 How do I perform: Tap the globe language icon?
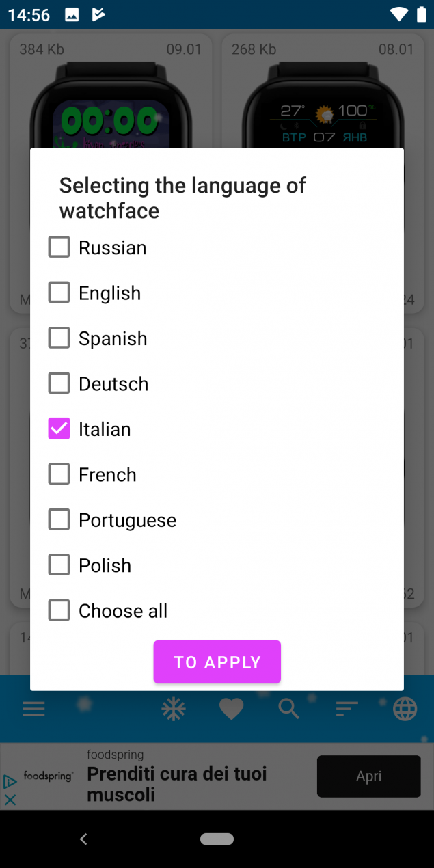[405, 709]
